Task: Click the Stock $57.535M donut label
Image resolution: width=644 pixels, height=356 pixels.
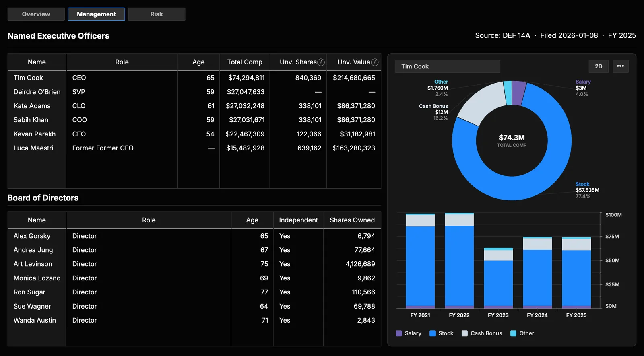Action: 587,190
